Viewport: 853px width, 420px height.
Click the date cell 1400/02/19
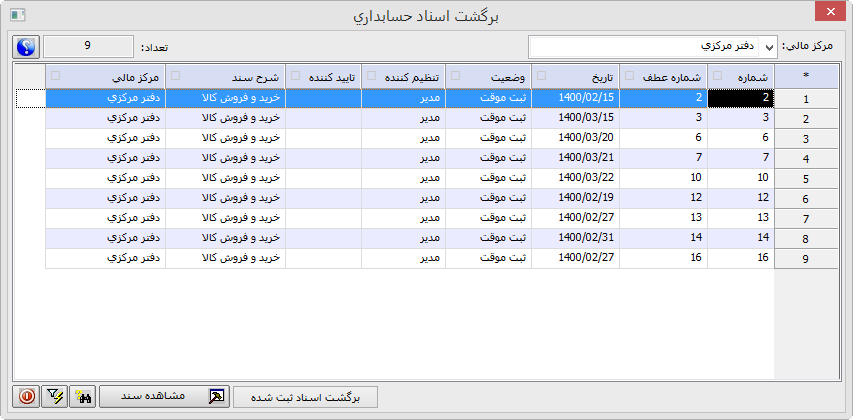coord(576,198)
